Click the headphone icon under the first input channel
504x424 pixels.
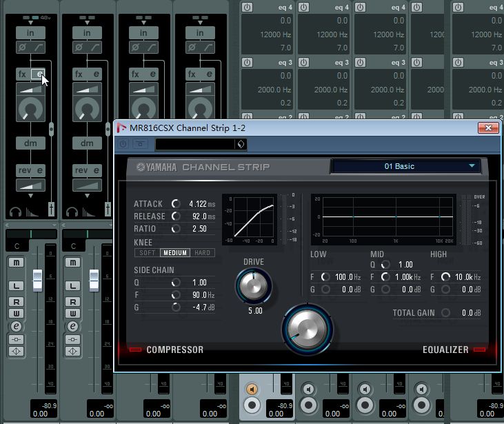(x=15, y=212)
